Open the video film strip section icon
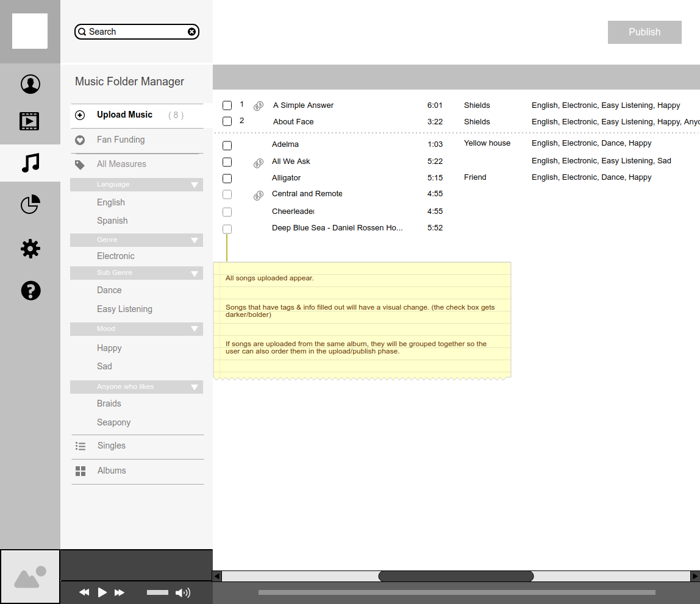 (29, 121)
